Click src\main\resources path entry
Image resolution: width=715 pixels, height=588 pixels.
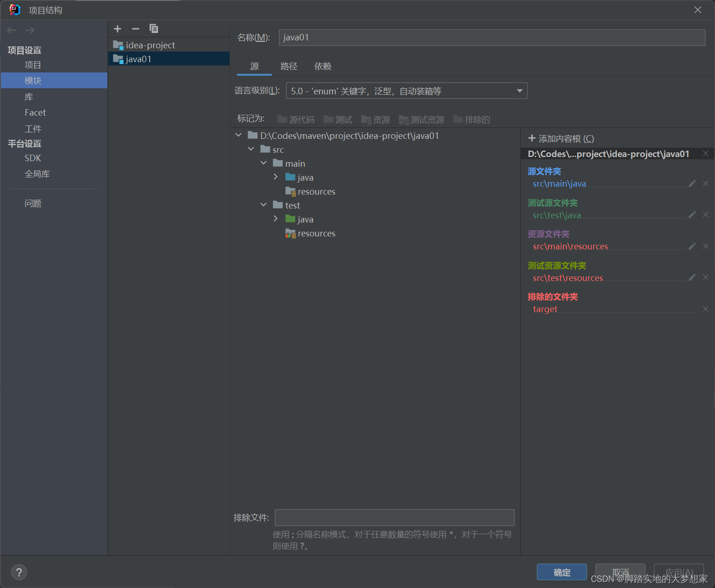click(570, 246)
